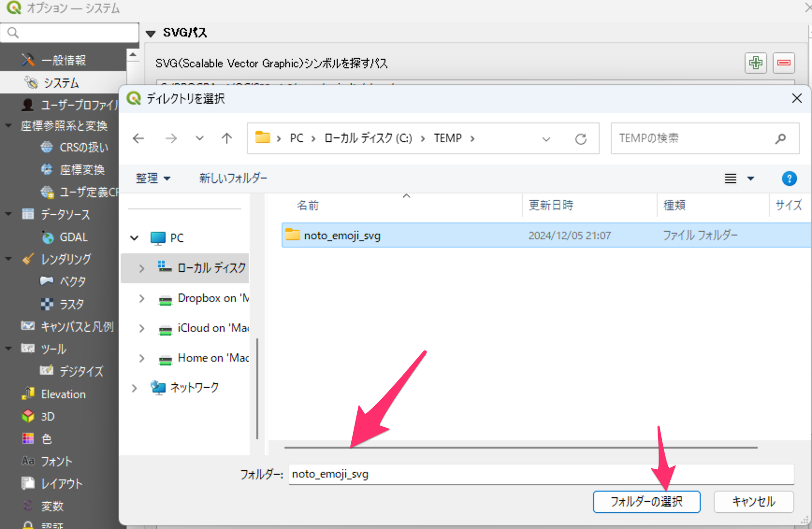
Task: Collapse the SVGパス section triangle
Action: (151, 33)
